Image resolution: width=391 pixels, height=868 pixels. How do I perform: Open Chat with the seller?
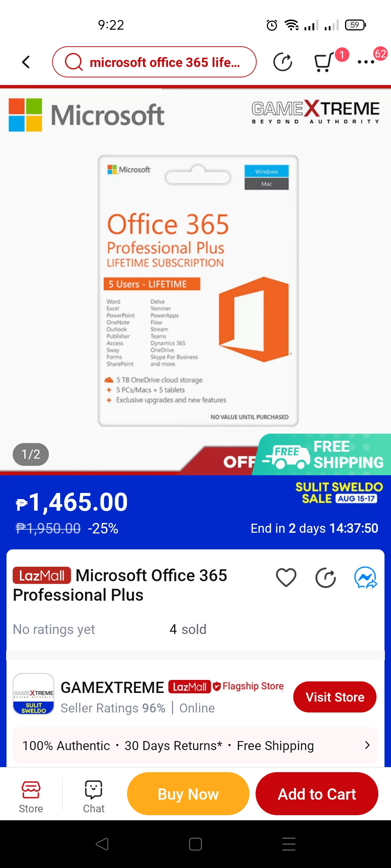click(94, 797)
